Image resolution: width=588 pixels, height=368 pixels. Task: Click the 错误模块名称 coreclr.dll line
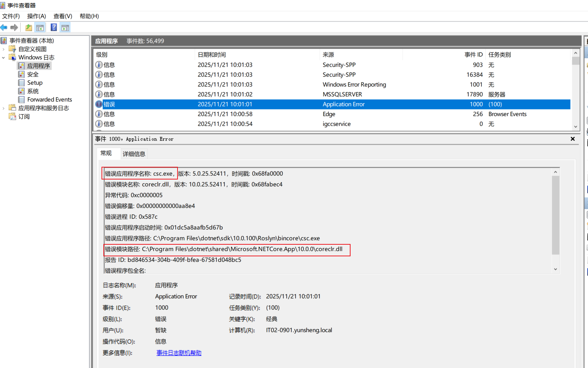(x=194, y=184)
